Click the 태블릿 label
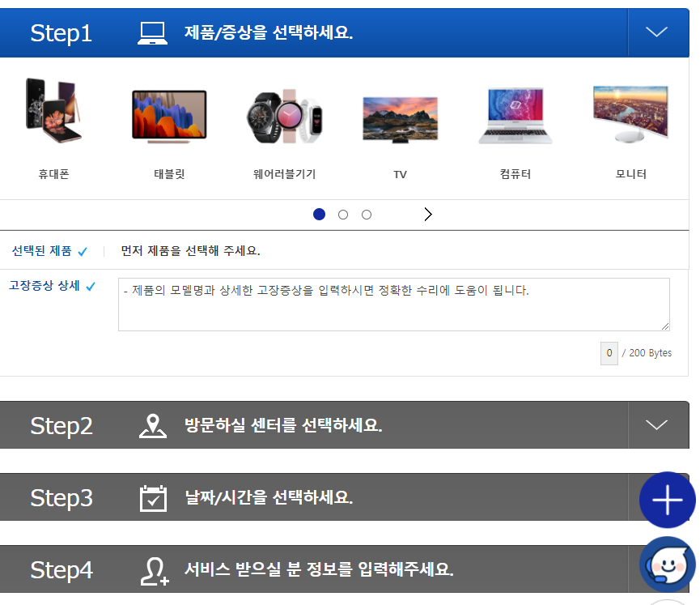This screenshot has width=700, height=605. [x=169, y=174]
